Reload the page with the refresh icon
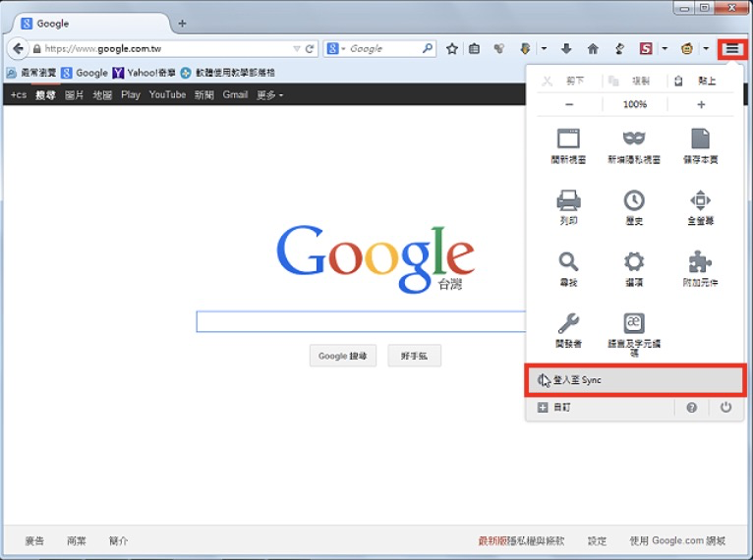The image size is (753, 560). [x=310, y=48]
